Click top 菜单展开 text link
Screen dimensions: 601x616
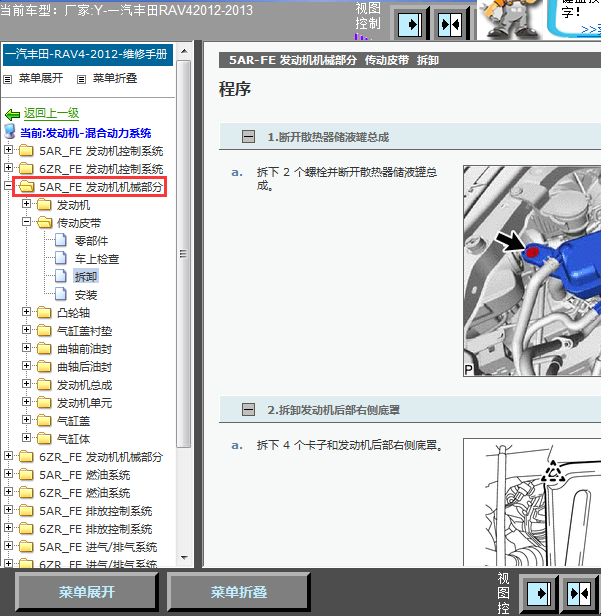pyautogui.click(x=40, y=78)
